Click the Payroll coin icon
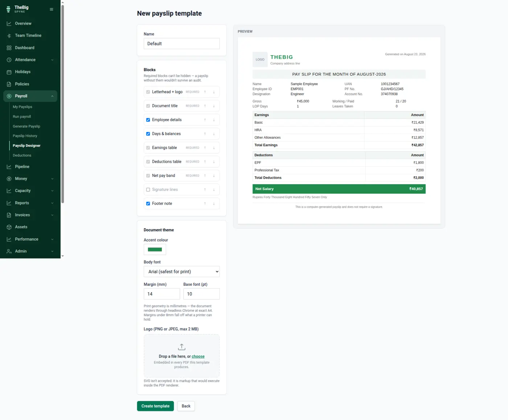This screenshot has width=508, height=420. tap(9, 96)
